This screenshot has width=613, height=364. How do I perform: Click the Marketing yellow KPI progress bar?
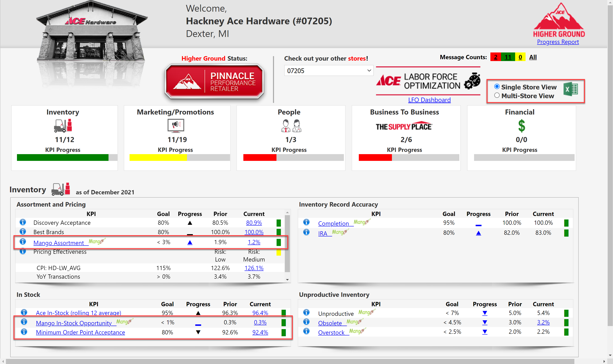point(158,157)
